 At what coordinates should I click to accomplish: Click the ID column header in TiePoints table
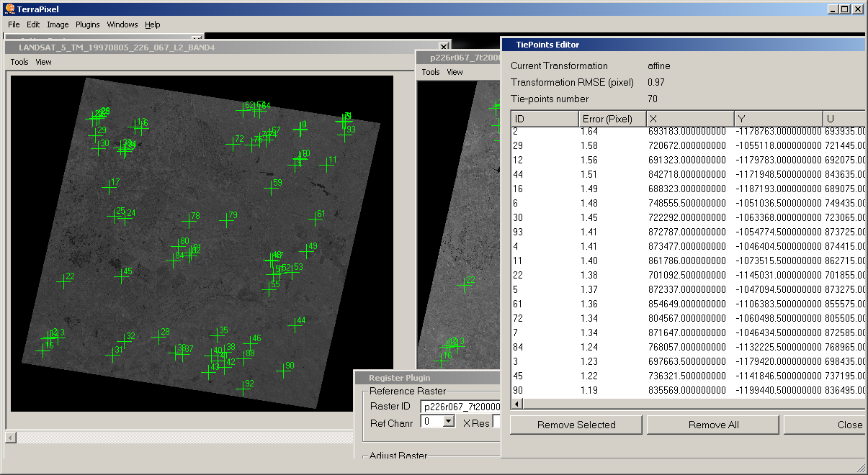point(544,119)
